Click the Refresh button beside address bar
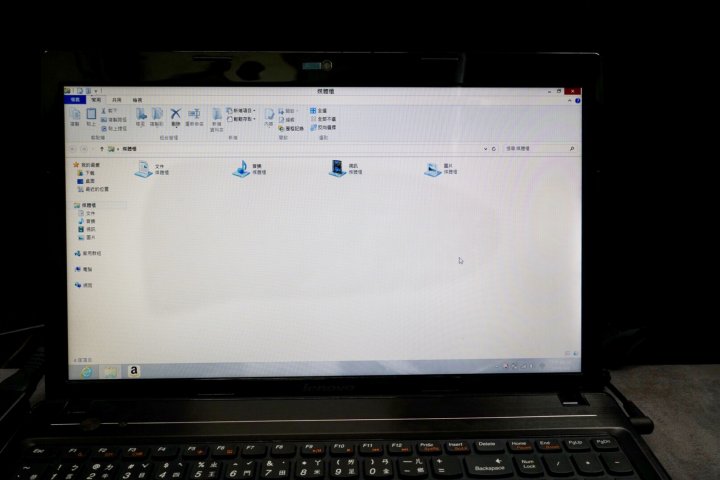The height and width of the screenshot is (480, 720). pos(494,149)
